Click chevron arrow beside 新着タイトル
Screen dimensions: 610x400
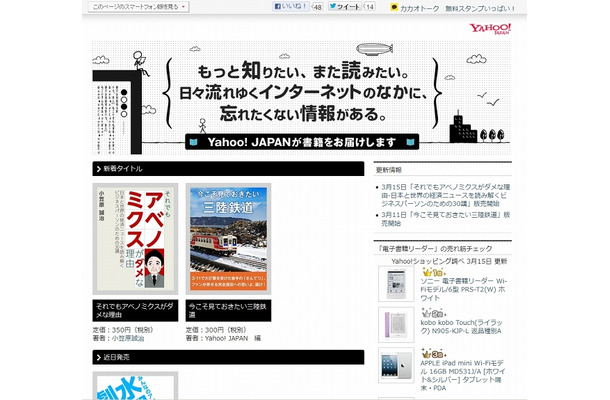(x=98, y=169)
